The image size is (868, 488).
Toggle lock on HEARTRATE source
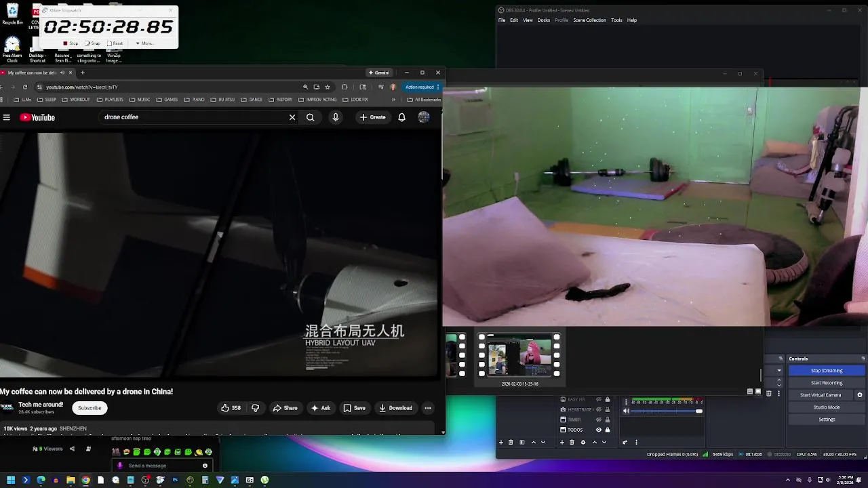pyautogui.click(x=608, y=409)
